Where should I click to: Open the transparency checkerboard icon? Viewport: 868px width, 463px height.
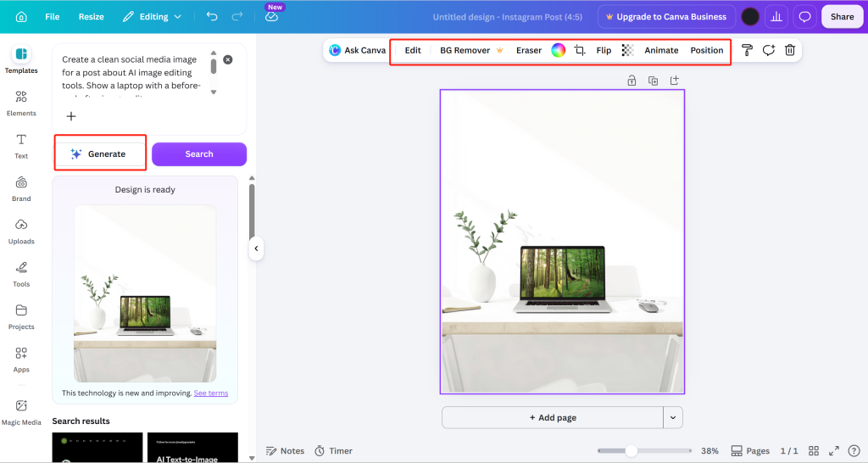pos(627,50)
